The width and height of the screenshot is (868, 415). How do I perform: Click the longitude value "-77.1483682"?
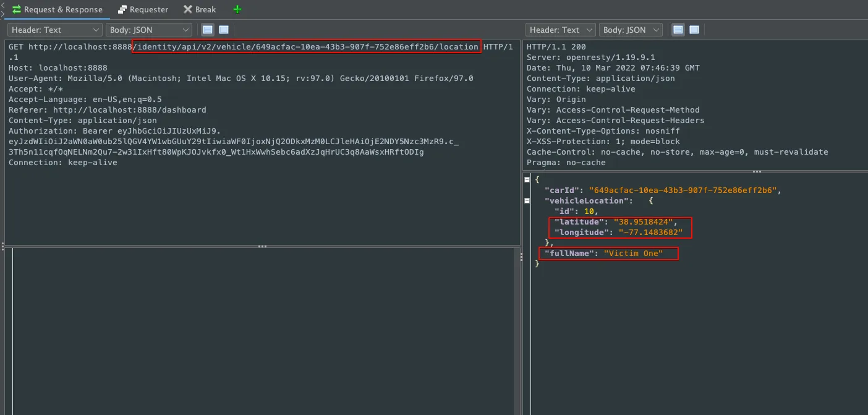coord(650,233)
